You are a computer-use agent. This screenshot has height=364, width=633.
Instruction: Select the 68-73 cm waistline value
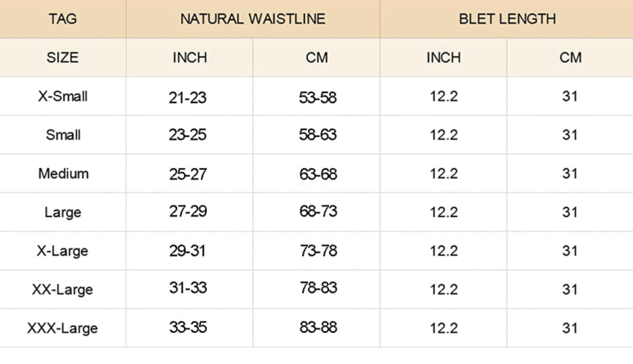318,212
